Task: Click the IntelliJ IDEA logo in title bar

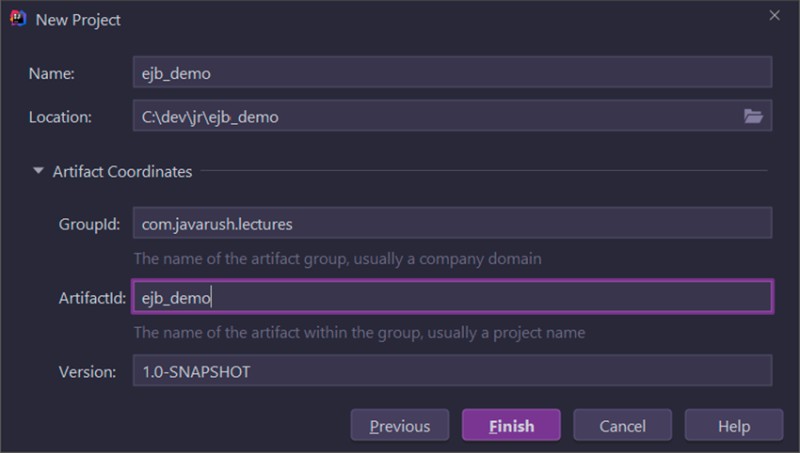Action: [18, 19]
